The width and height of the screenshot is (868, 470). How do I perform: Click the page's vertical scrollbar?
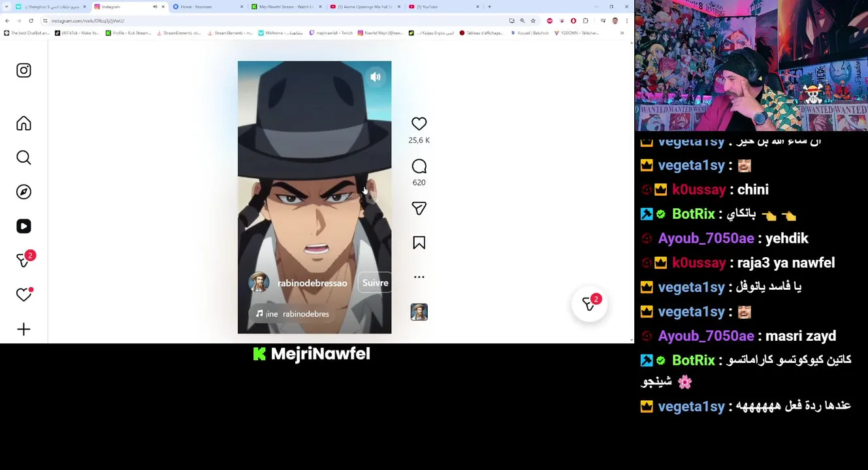pyautogui.click(x=632, y=191)
